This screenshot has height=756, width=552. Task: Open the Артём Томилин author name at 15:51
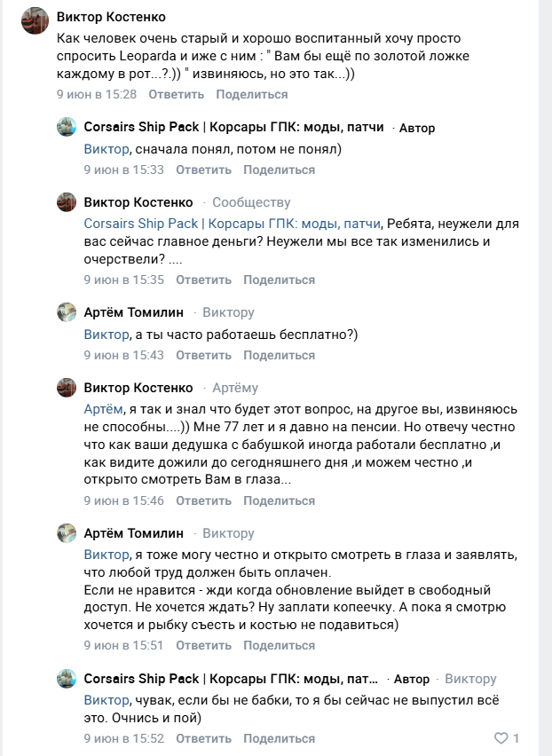click(x=133, y=533)
